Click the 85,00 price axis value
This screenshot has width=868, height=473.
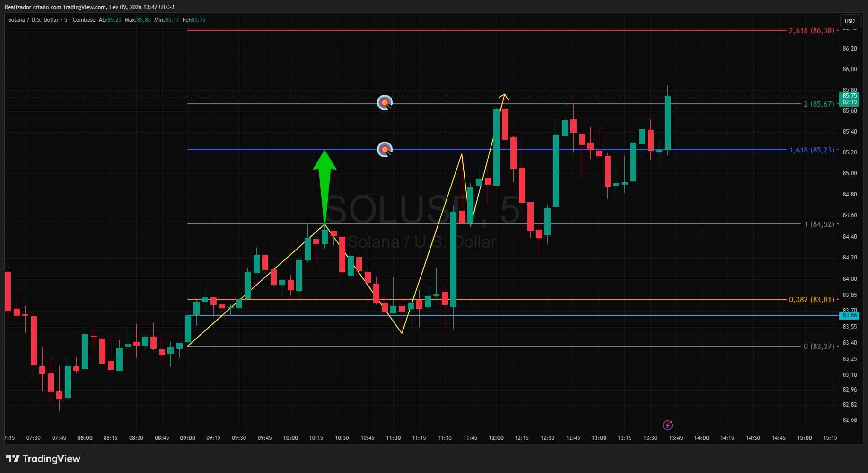850,173
